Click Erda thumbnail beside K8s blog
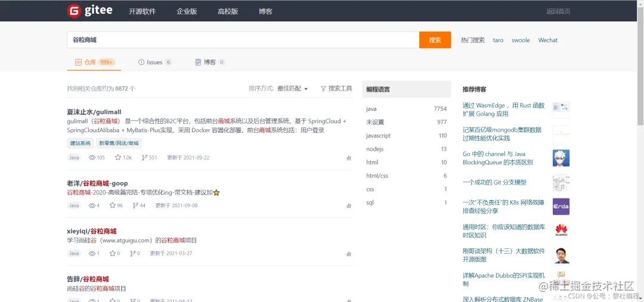The height and width of the screenshot is (302, 644). (561, 206)
